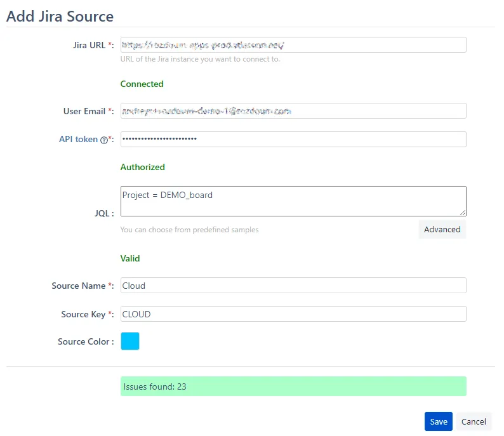This screenshot has width=504, height=436.
Task: Grab the JQL textarea resize handle
Action: [x=463, y=213]
